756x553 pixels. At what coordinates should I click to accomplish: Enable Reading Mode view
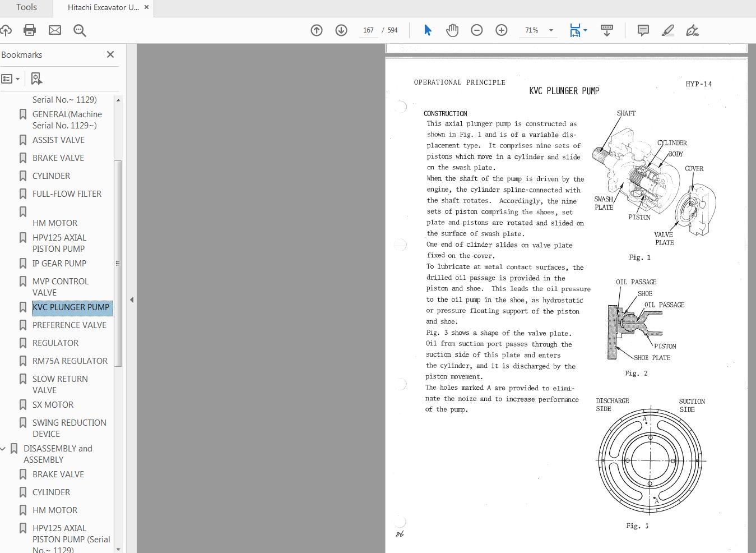point(607,30)
